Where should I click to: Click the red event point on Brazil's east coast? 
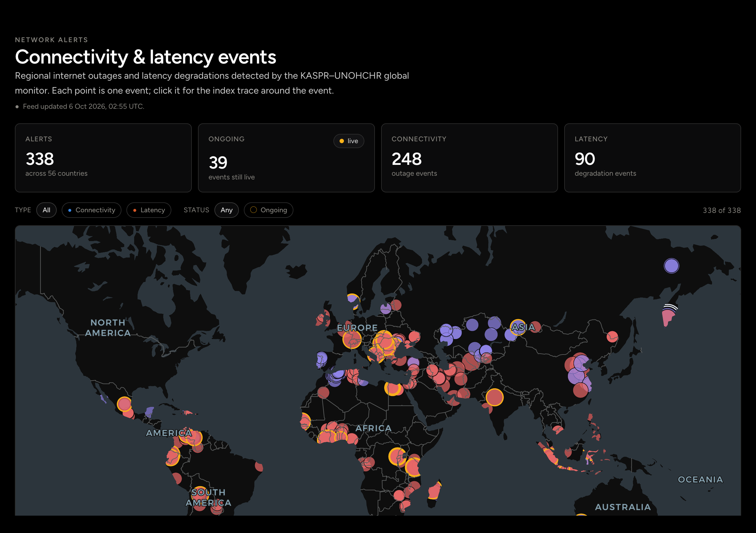tap(259, 466)
